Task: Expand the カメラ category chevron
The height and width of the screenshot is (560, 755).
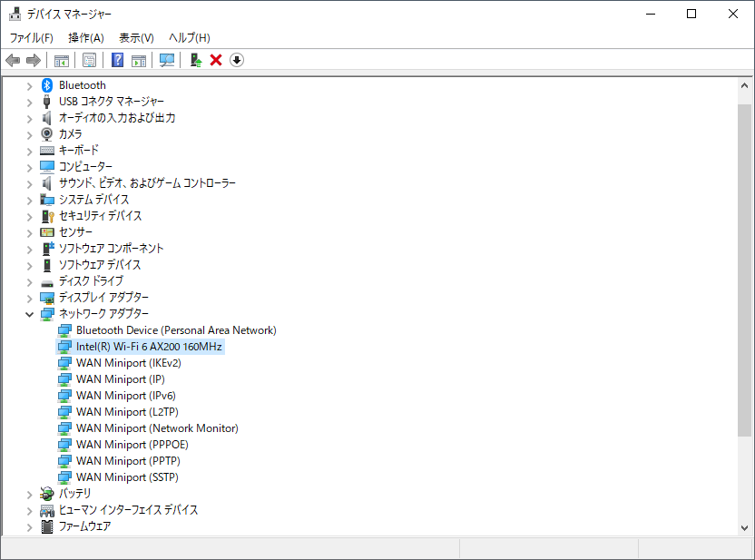Action: tap(29, 135)
